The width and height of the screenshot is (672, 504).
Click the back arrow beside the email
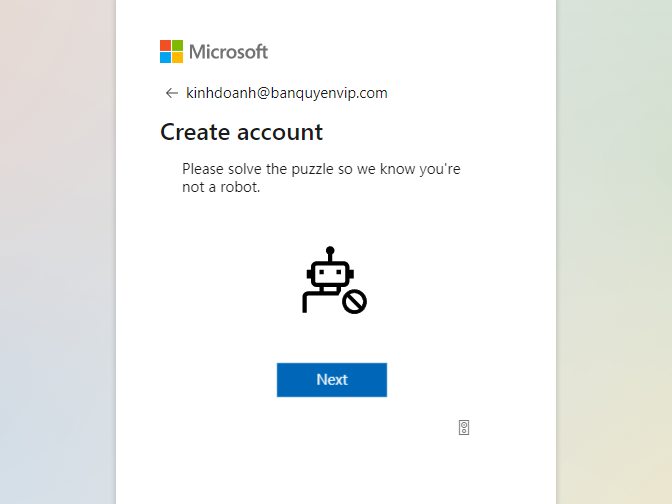coord(171,93)
